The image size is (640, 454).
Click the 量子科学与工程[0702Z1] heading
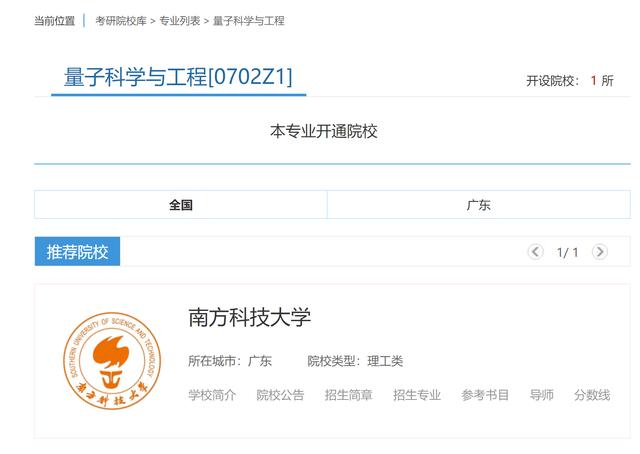pyautogui.click(x=178, y=77)
